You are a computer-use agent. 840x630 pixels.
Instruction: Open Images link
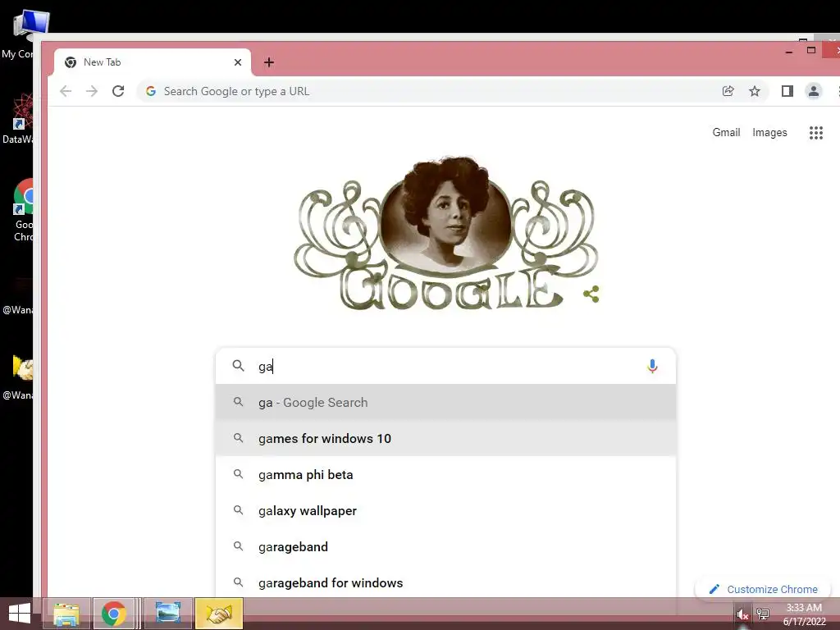point(769,132)
